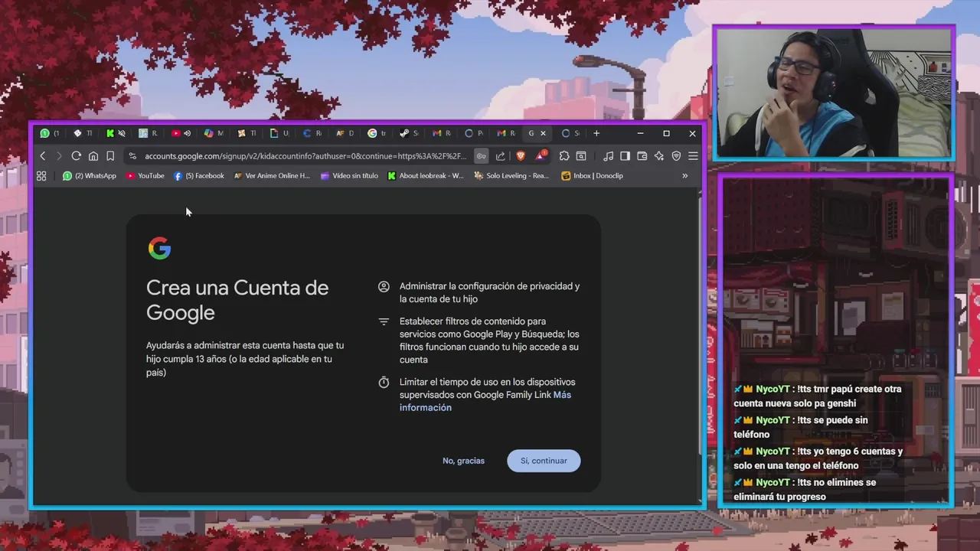Viewport: 980px width, 551px height.
Task: Close the active Google signup tab
Action: [543, 133]
